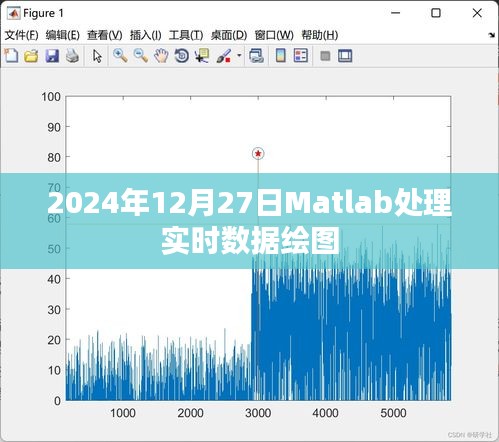Activate the Zoom Out magnifier tool
The width and height of the screenshot is (499, 442).
click(141, 56)
